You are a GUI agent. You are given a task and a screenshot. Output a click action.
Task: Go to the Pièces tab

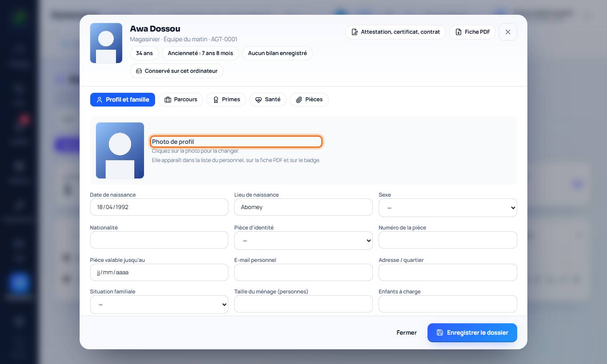[309, 99]
